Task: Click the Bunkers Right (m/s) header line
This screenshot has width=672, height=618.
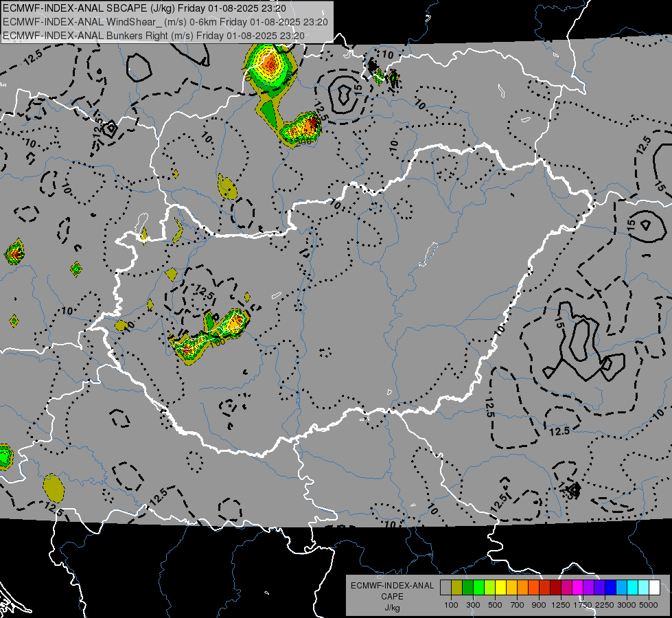Action: pyautogui.click(x=154, y=36)
